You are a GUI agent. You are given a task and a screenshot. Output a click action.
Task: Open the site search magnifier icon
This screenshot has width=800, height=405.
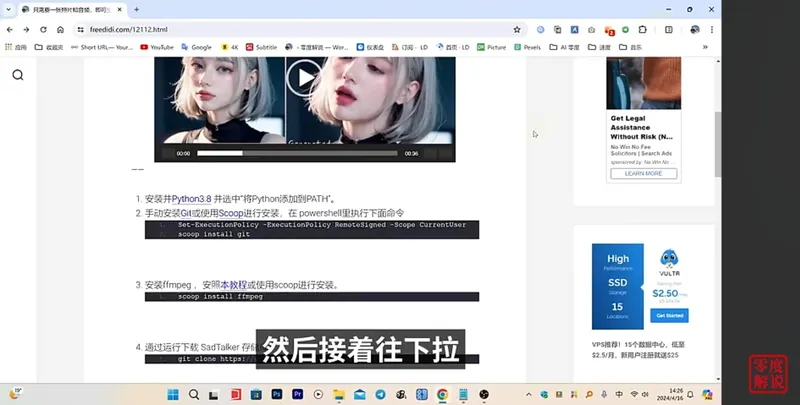tap(18, 75)
